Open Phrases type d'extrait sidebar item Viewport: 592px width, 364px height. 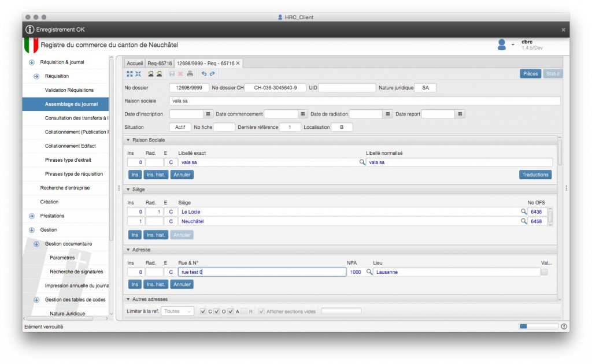click(68, 160)
